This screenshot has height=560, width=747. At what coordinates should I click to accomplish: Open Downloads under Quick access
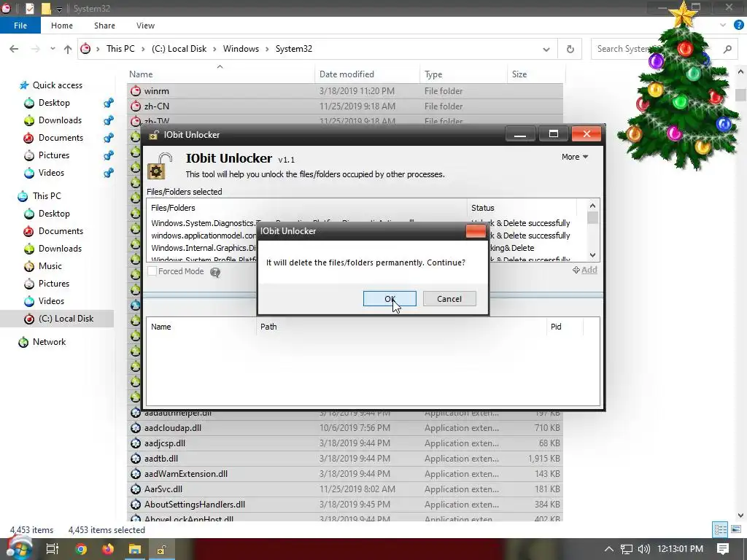60,120
